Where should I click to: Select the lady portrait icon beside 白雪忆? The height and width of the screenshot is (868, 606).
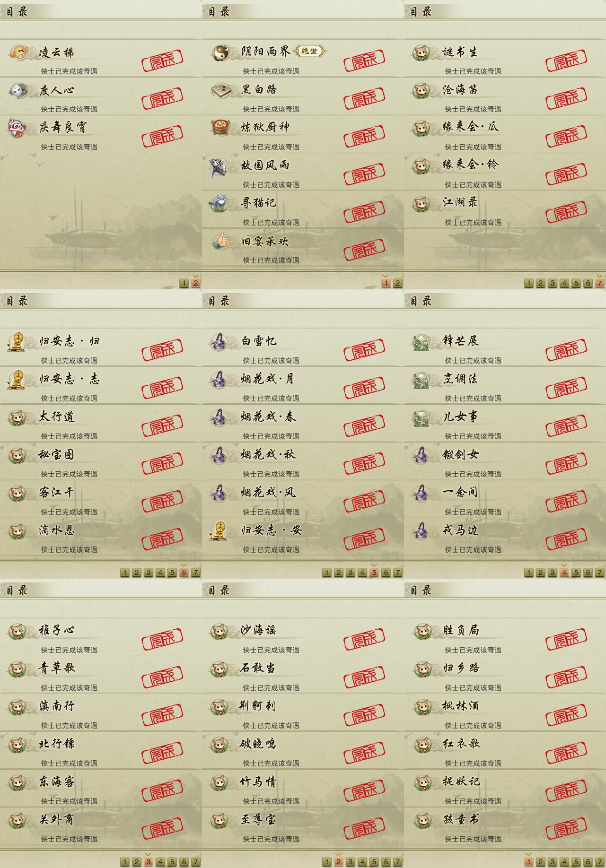click(x=219, y=341)
